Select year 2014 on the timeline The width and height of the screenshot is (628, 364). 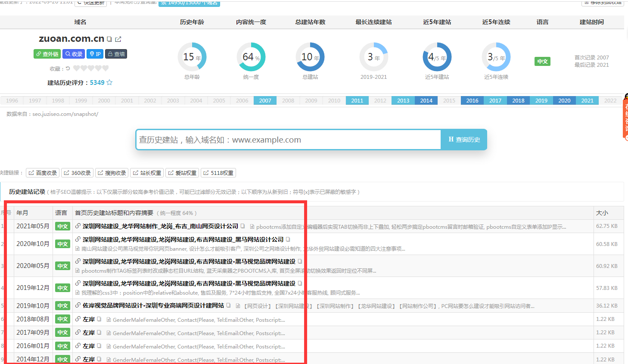click(x=426, y=100)
